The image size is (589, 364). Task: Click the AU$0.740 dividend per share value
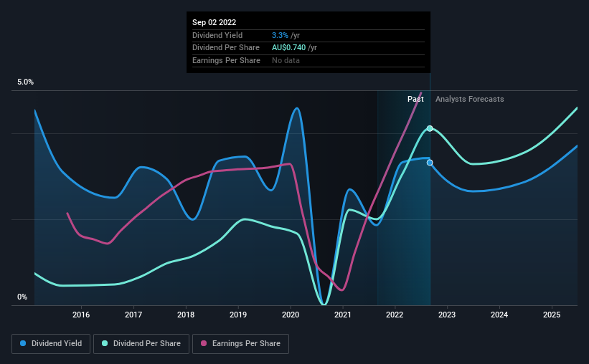coord(288,48)
